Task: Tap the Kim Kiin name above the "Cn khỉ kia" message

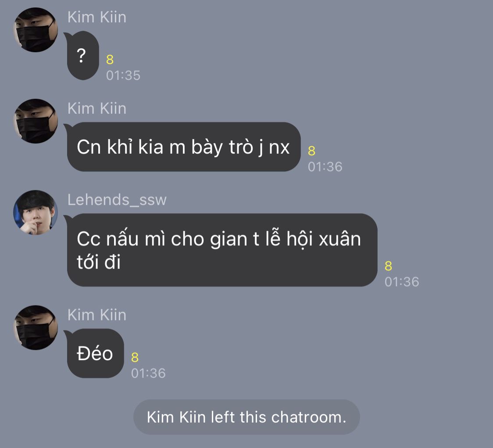Action: click(97, 108)
